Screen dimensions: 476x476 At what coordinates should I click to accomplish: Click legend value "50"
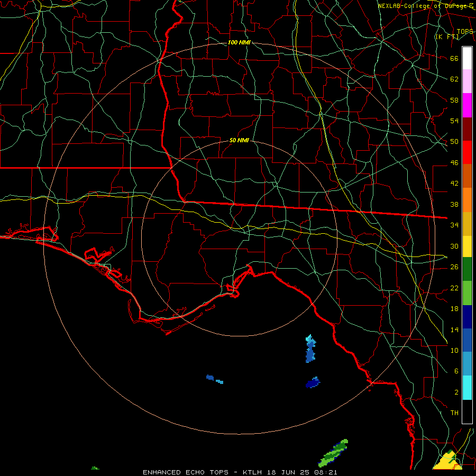pyautogui.click(x=454, y=142)
